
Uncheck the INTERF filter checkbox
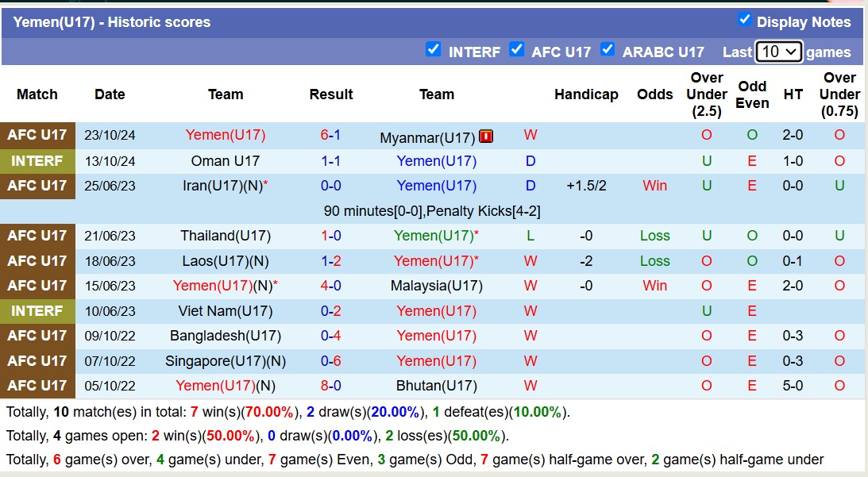click(433, 49)
